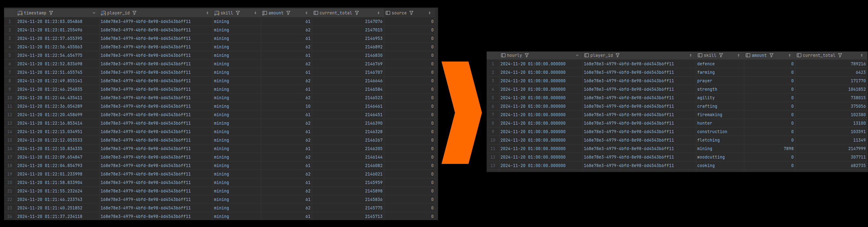Click the timestamp column header label
The width and height of the screenshot is (868, 227).
[35, 13]
